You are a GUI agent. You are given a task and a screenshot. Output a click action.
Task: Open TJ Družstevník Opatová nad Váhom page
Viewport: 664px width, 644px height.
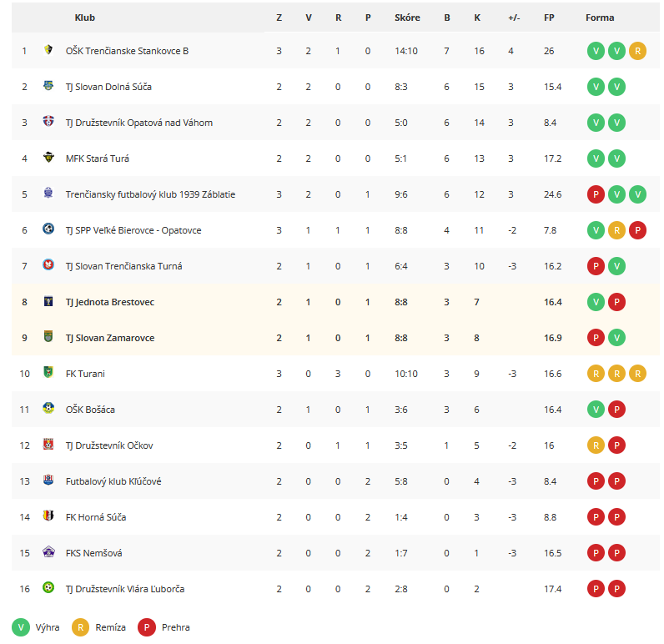click(139, 123)
